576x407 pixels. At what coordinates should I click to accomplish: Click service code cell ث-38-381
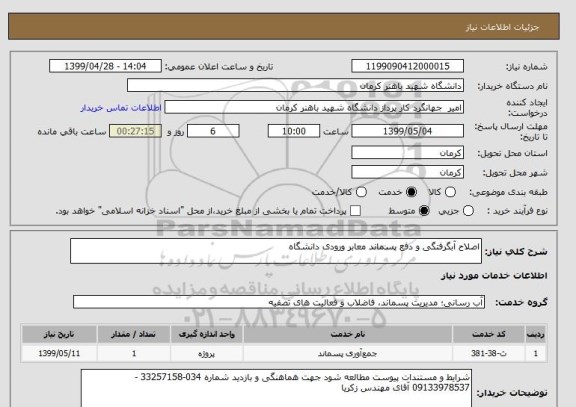[489, 353]
